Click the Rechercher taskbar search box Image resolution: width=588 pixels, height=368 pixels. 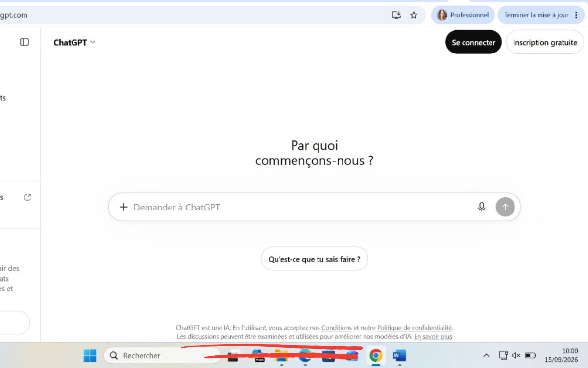[162, 355]
